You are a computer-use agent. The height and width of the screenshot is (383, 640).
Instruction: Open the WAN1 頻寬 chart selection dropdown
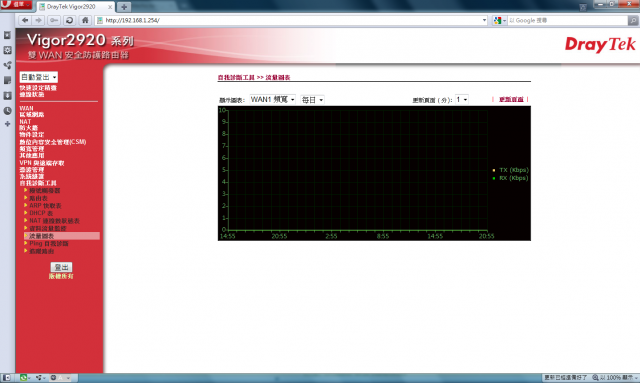click(x=272, y=100)
